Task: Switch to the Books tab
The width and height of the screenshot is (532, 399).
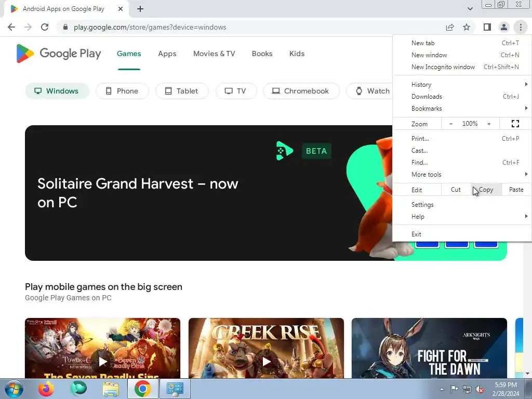Action: [x=262, y=54]
